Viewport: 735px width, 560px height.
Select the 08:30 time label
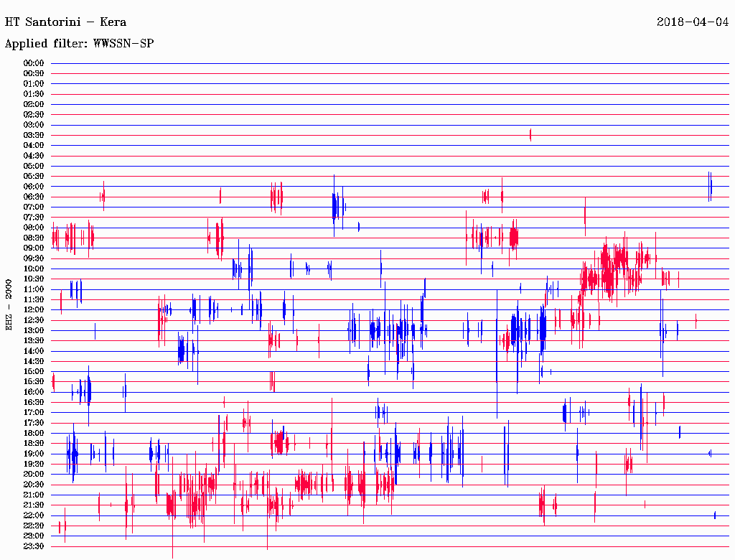coord(34,238)
